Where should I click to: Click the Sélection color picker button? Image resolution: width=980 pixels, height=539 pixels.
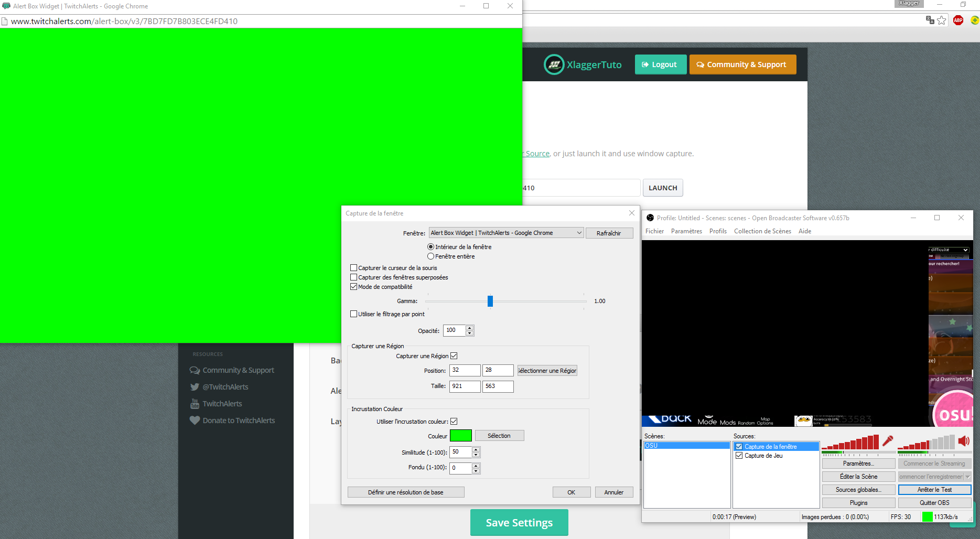click(x=499, y=436)
